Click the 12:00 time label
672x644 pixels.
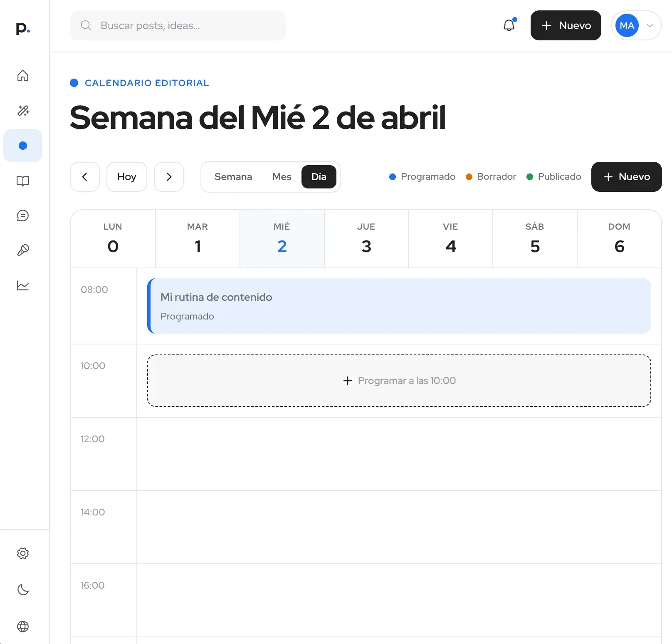92,439
